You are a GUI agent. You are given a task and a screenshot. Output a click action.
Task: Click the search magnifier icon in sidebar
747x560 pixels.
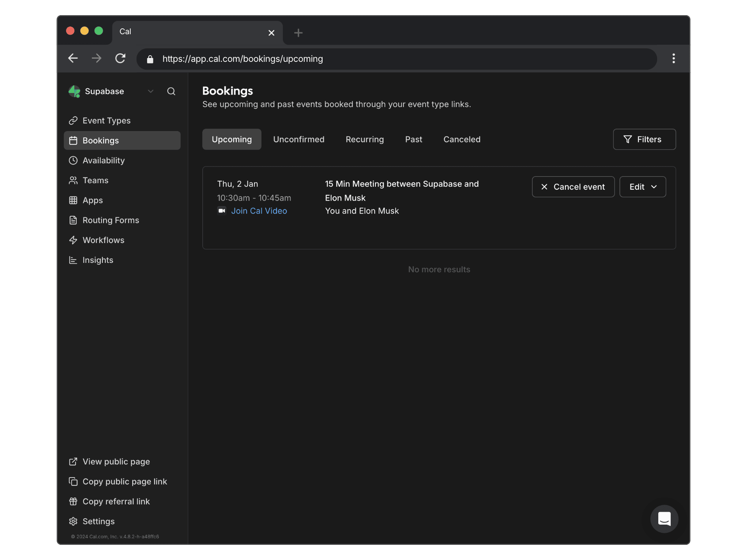[171, 91]
